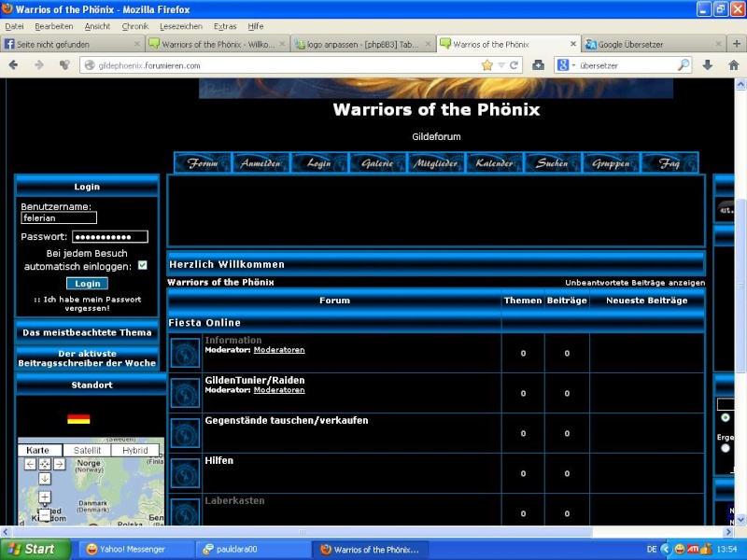Open the Gruppen navigation button

[x=611, y=162]
